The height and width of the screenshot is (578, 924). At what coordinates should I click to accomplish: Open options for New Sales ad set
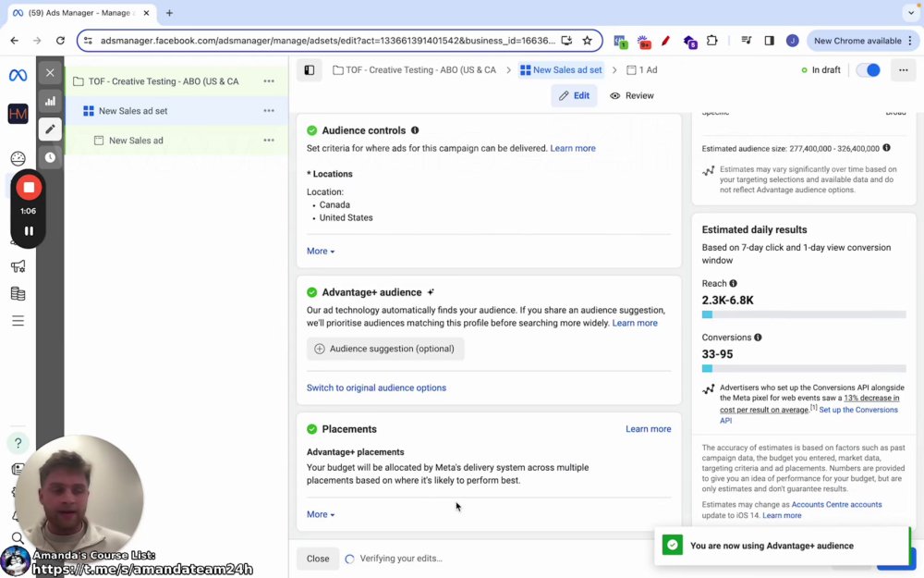(269, 111)
